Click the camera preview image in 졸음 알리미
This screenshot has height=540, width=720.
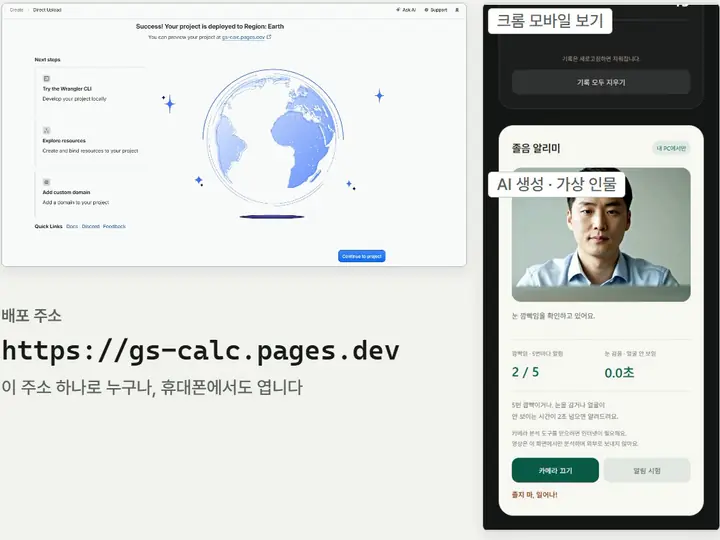tap(601, 234)
